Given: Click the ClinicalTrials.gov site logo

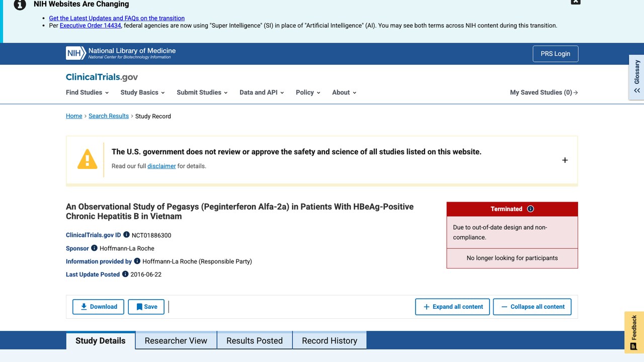Looking at the screenshot, I should pos(102,77).
